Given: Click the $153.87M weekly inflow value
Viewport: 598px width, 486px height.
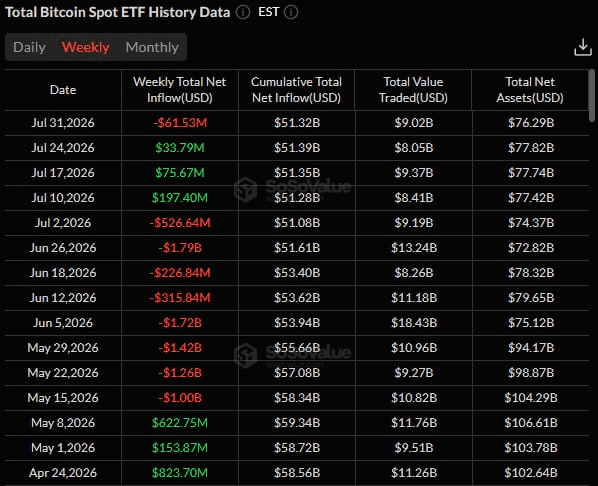Looking at the screenshot, I should point(180,448).
